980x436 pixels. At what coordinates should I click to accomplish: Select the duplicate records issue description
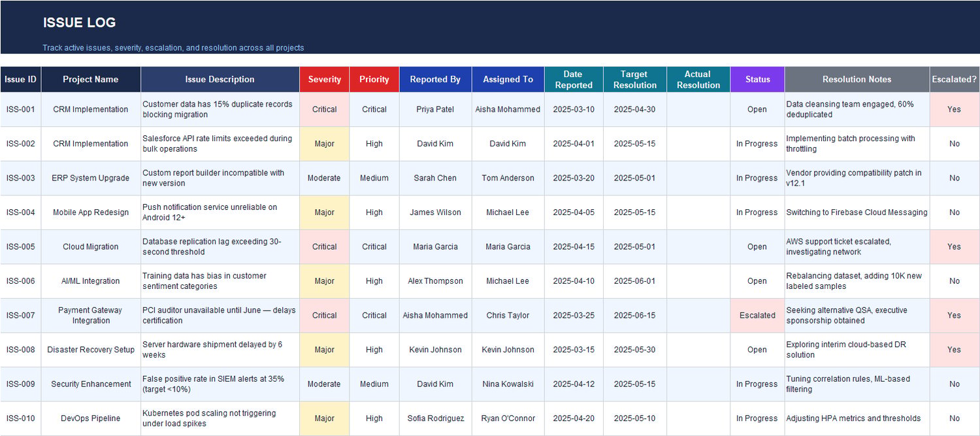pos(220,109)
